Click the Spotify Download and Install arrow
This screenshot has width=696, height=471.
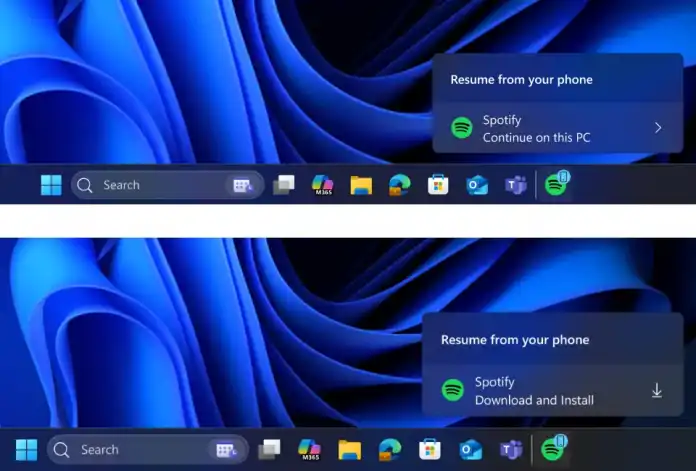coord(657,391)
